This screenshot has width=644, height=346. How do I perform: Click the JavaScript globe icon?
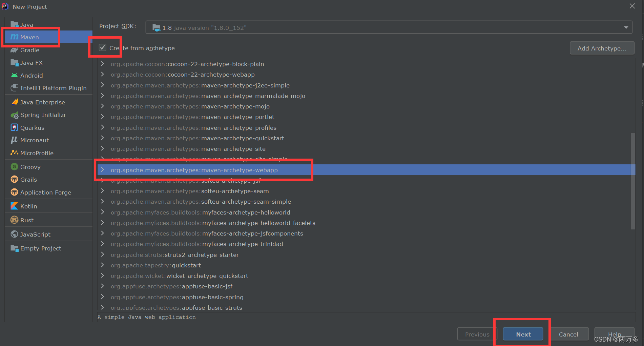(x=14, y=234)
